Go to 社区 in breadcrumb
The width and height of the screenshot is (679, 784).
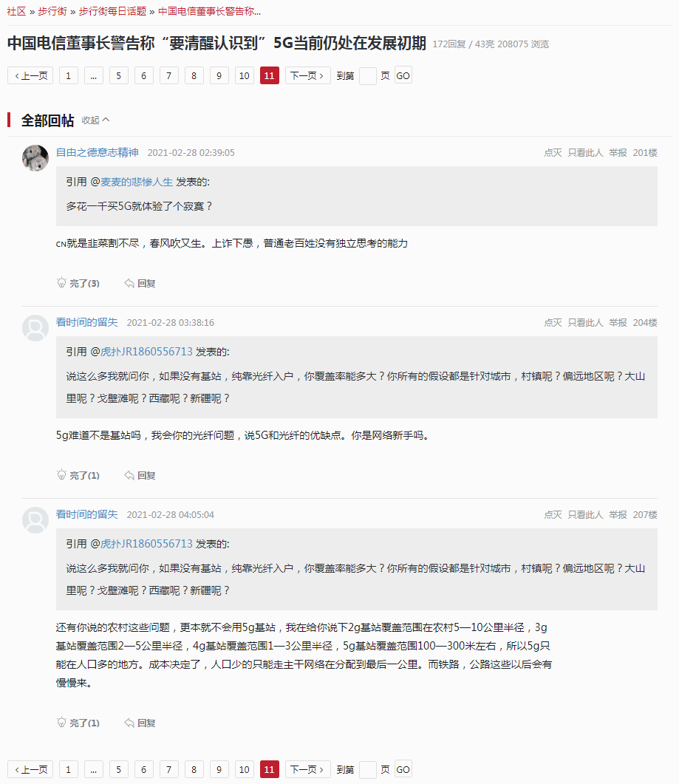coord(16,12)
